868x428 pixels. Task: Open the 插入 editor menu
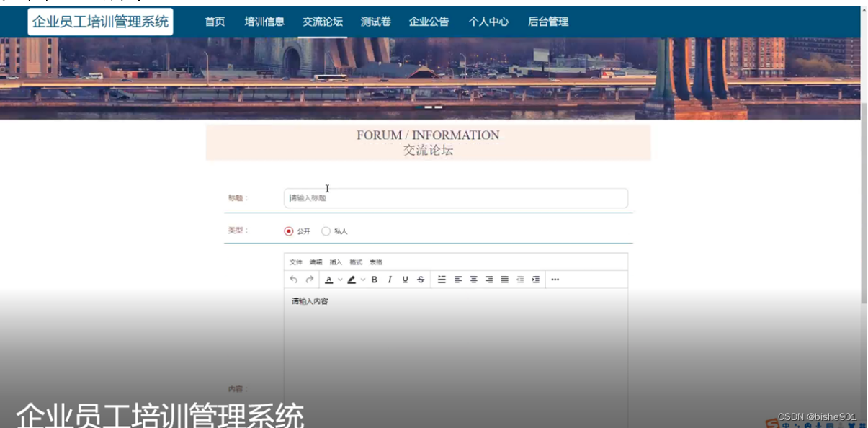tap(336, 262)
